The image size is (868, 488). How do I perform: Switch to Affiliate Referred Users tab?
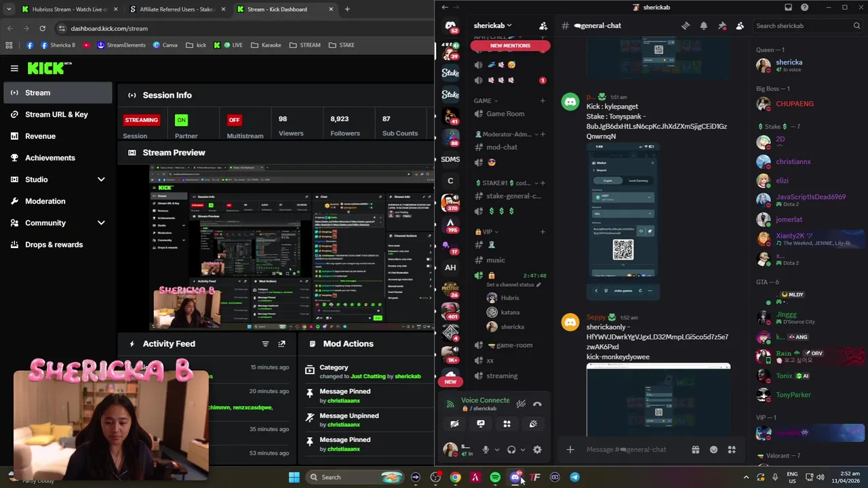pos(176,9)
